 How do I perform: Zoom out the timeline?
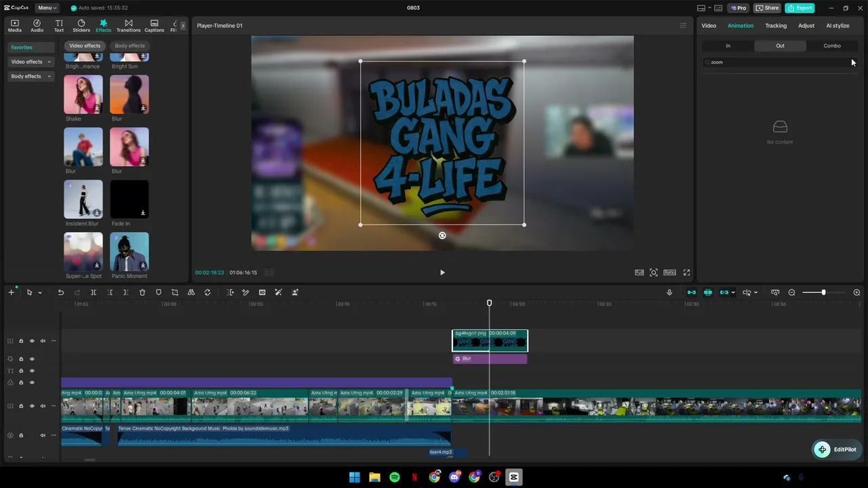click(x=791, y=293)
